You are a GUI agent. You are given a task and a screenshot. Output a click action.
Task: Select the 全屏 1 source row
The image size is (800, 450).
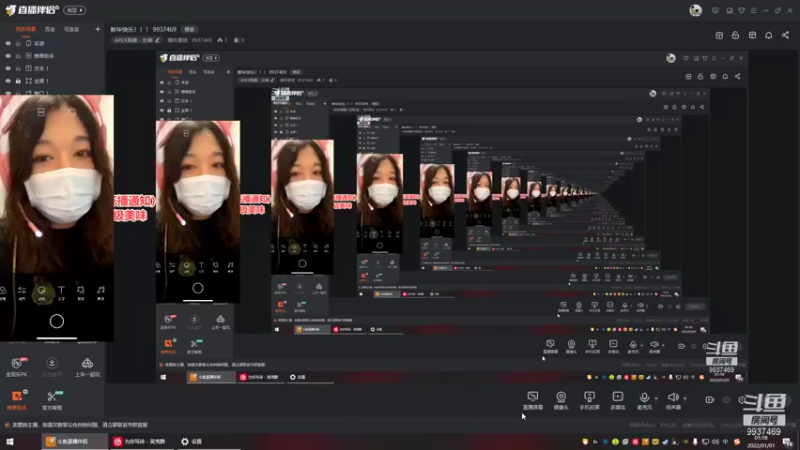tap(52, 81)
